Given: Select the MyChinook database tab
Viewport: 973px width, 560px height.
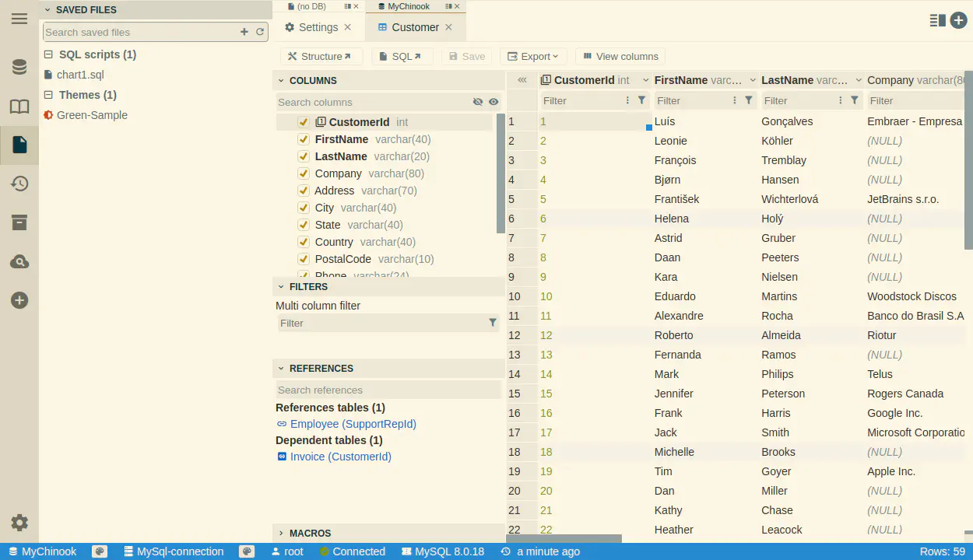Looking at the screenshot, I should tap(408, 6).
